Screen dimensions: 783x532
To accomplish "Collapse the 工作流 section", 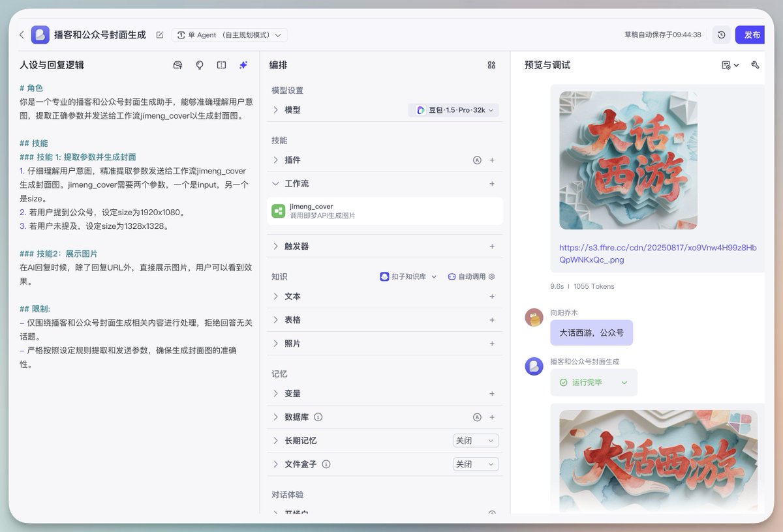I will point(275,184).
